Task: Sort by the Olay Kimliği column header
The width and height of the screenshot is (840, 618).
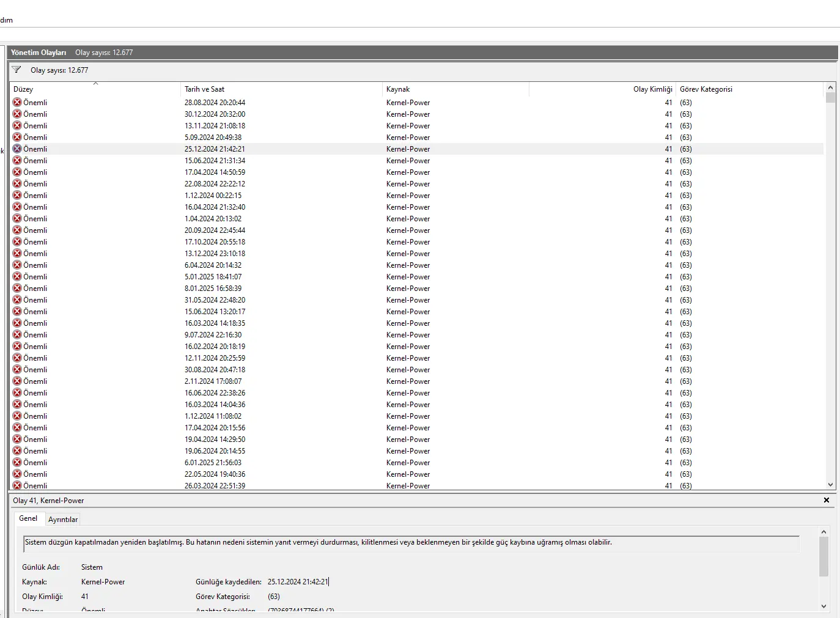Action: (x=603, y=89)
